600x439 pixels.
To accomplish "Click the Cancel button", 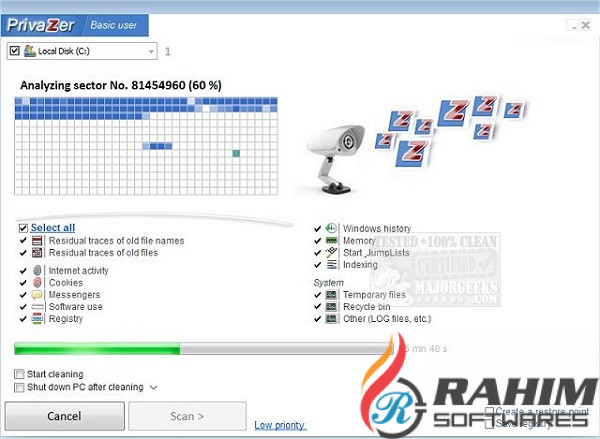I will (x=64, y=416).
